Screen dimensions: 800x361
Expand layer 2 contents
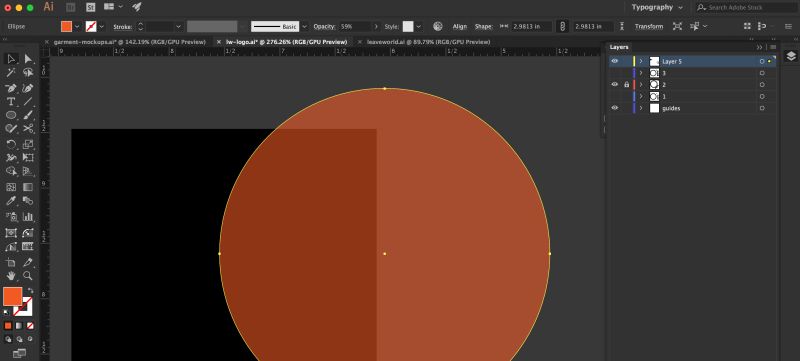coord(641,85)
